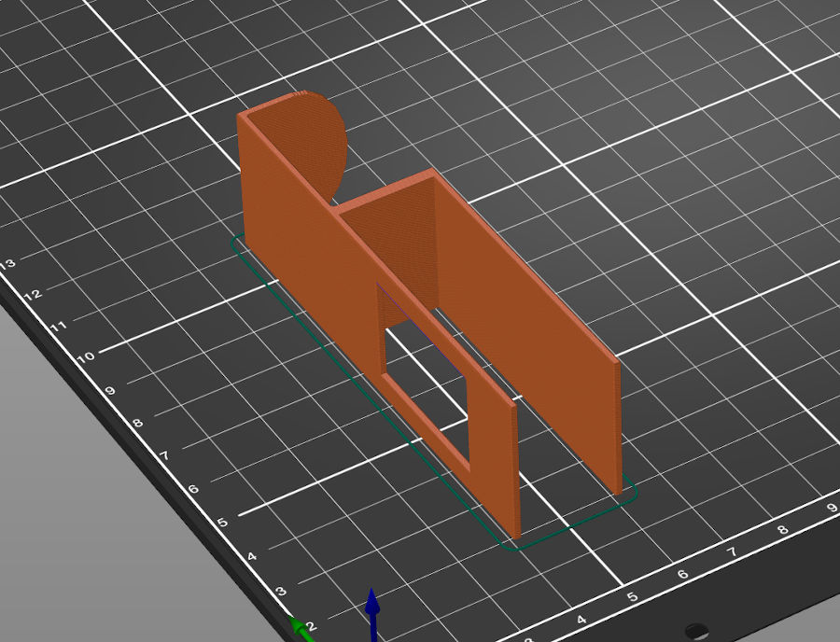This screenshot has width=840, height=642.
Task: Click the grid label 3 on left edge
Action: coord(281,592)
